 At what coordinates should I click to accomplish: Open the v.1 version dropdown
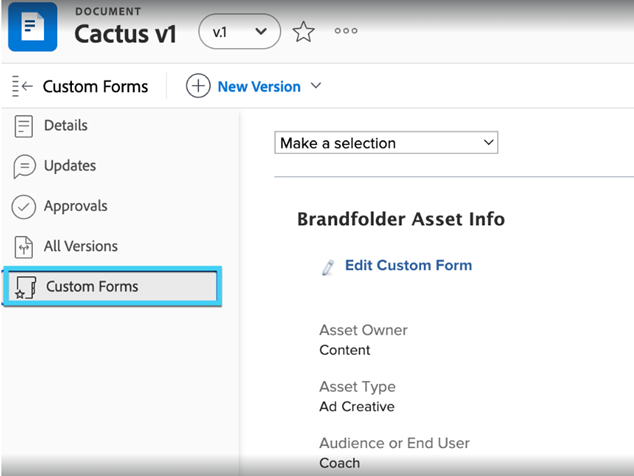pos(240,32)
